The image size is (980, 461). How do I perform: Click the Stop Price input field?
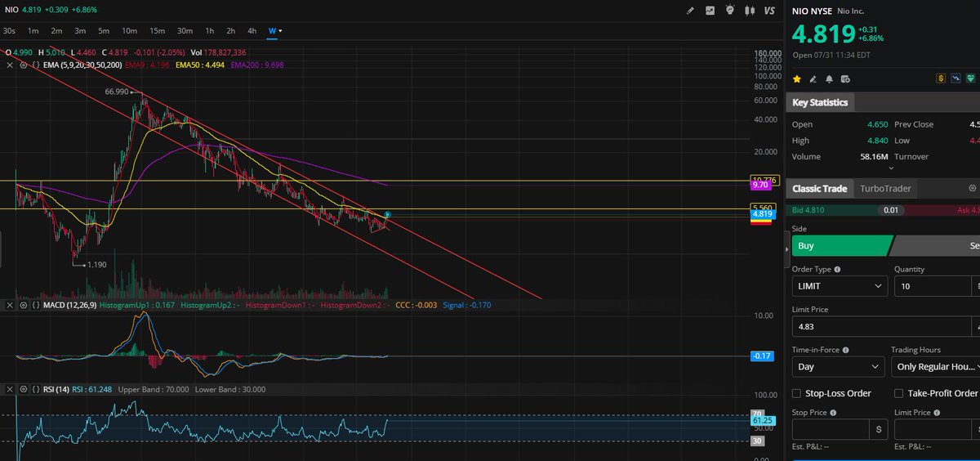831,429
